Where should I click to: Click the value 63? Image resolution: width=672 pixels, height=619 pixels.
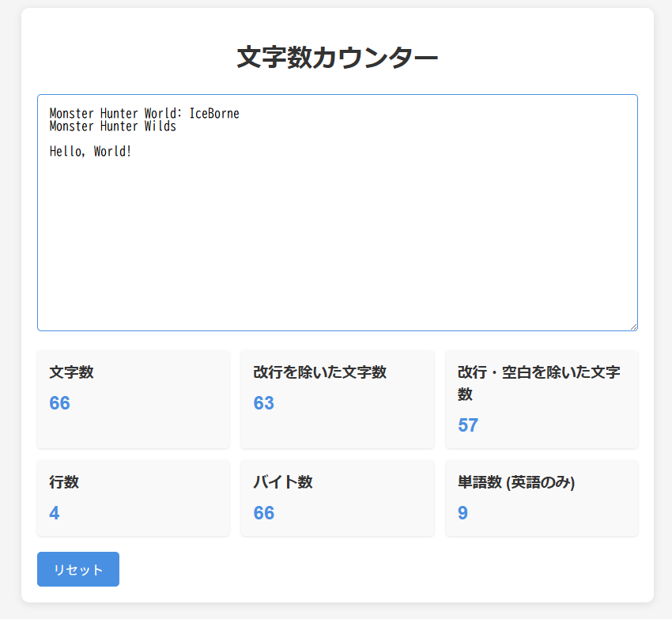[263, 403]
